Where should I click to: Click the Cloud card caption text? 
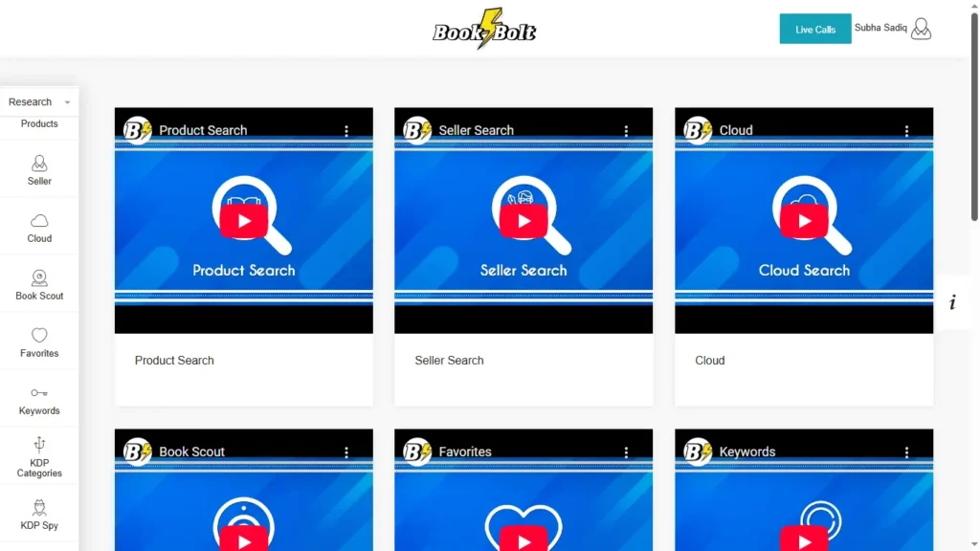710,361
